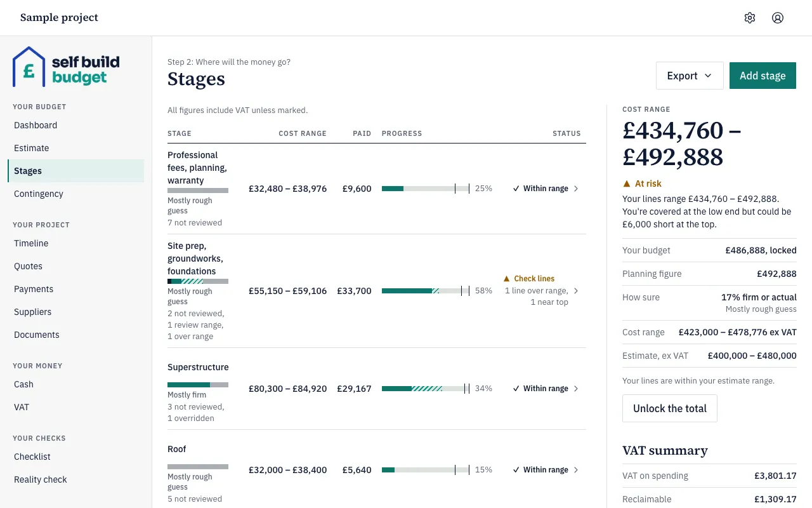The height and width of the screenshot is (508, 812).
Task: Click the Reclaimable £1,309.17 amount
Action: 775,499
